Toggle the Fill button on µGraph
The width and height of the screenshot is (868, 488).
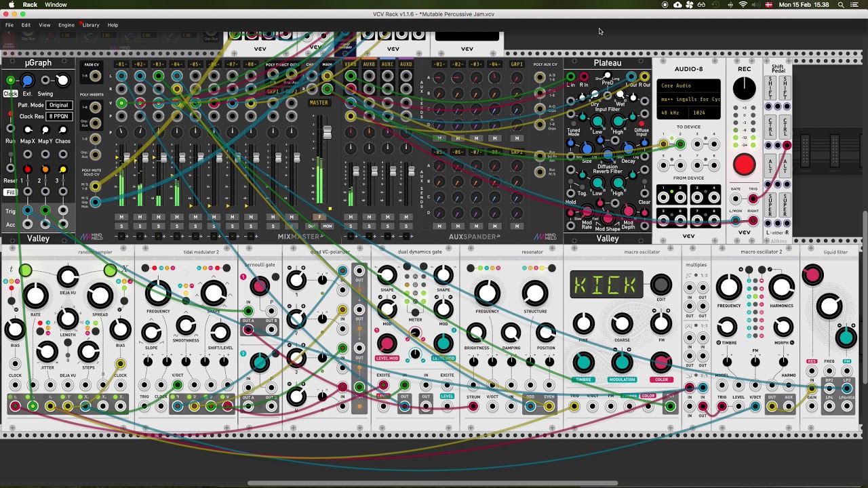(10, 192)
